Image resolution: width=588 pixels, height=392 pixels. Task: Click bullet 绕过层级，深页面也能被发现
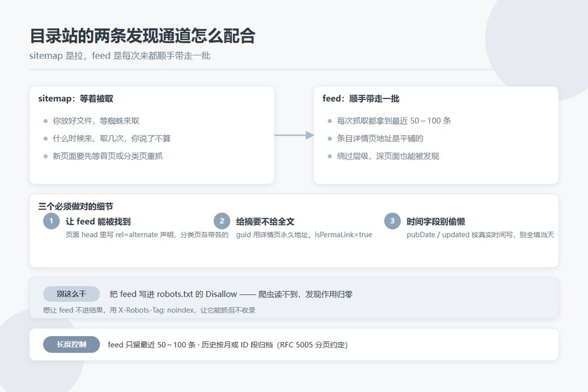coord(387,156)
